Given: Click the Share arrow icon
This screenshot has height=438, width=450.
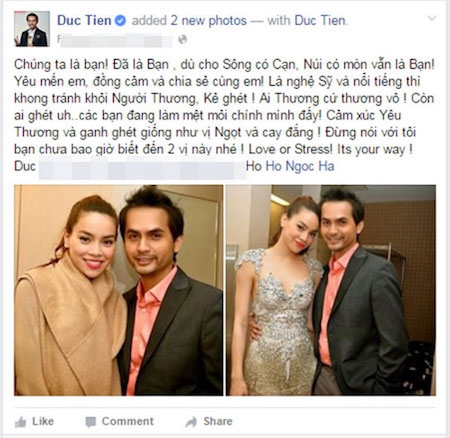Looking at the screenshot, I should pyautogui.click(x=191, y=422).
